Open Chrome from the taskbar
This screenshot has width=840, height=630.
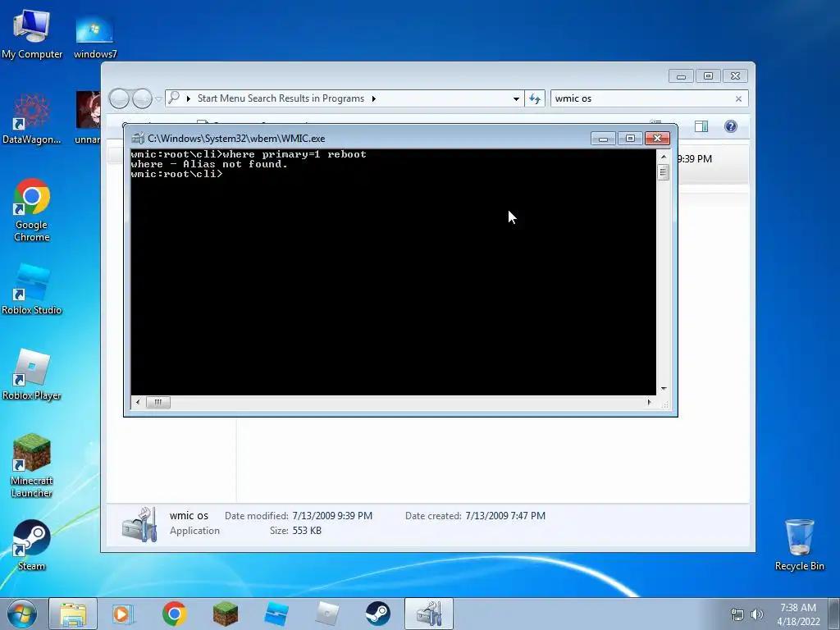174,614
